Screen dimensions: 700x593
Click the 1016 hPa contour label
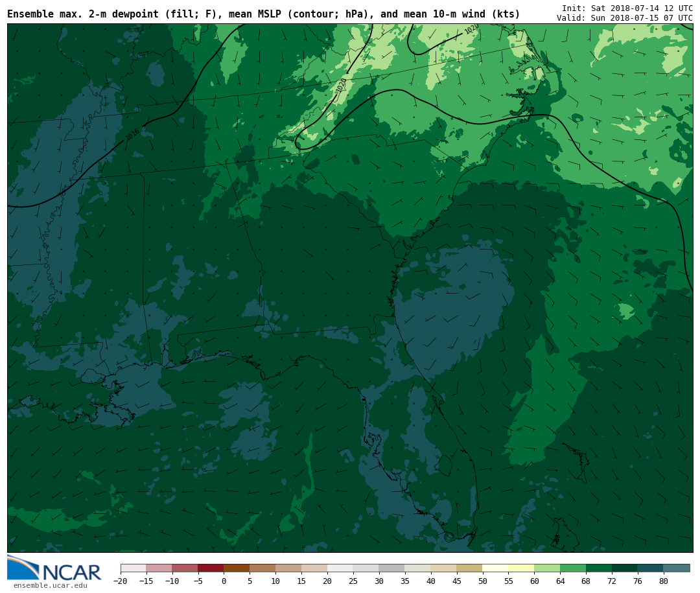[x=132, y=135]
